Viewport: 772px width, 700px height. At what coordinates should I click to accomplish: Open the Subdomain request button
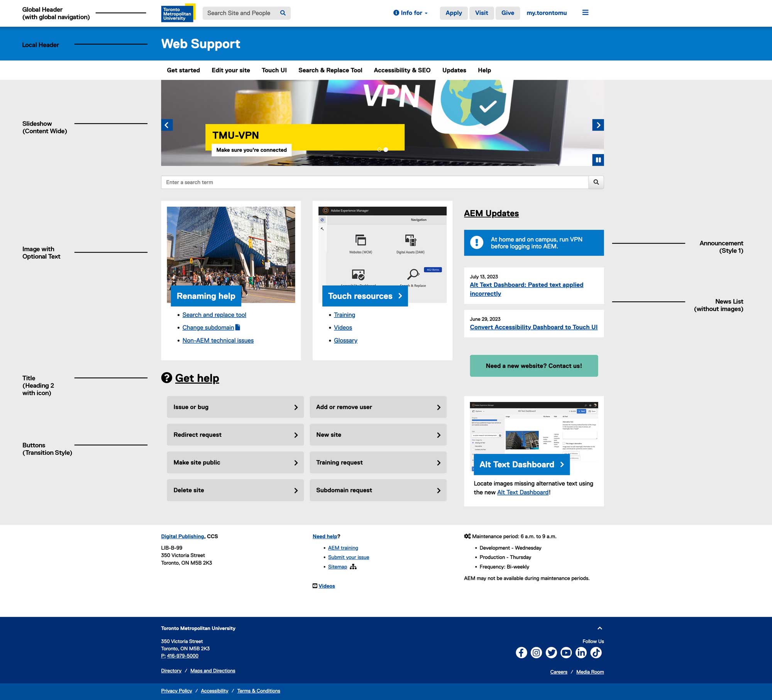[378, 490]
